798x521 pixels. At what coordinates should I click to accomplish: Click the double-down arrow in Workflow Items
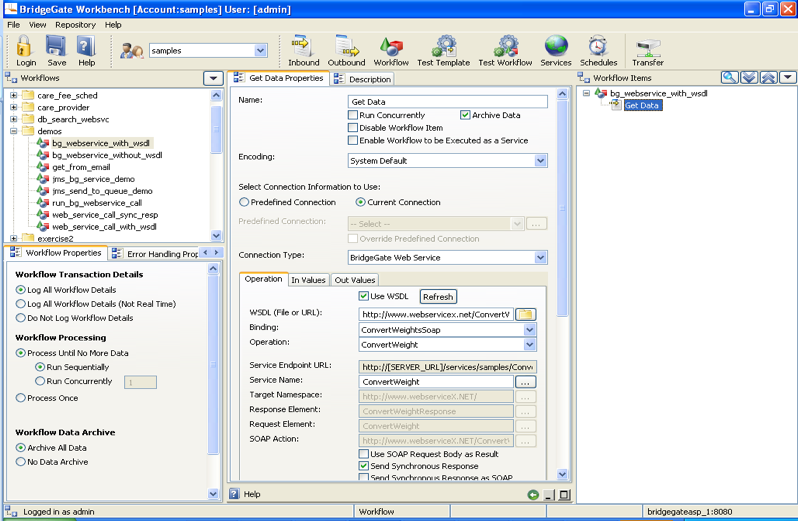(x=749, y=77)
